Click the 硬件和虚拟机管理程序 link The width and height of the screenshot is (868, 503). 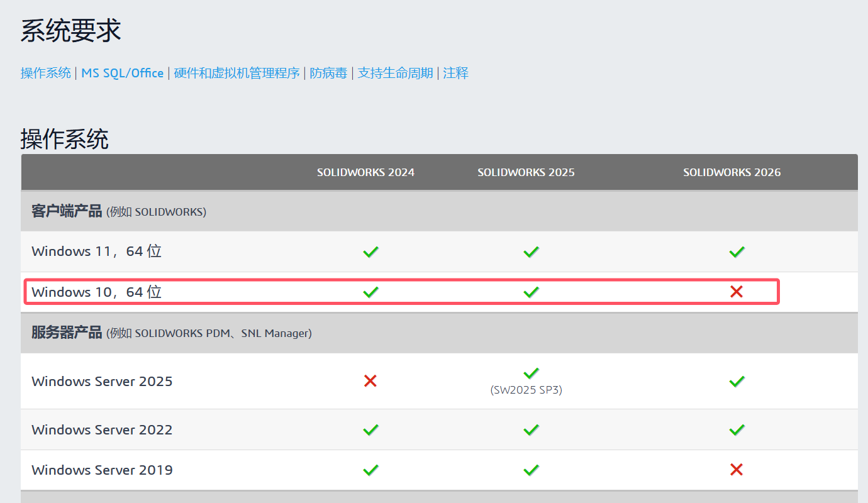pyautogui.click(x=237, y=74)
